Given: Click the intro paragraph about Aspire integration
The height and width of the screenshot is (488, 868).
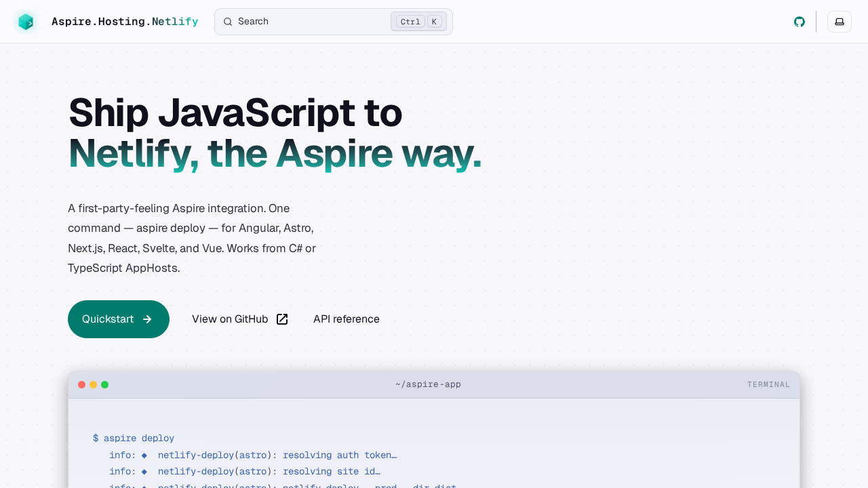Looking at the screenshot, I should [192, 238].
